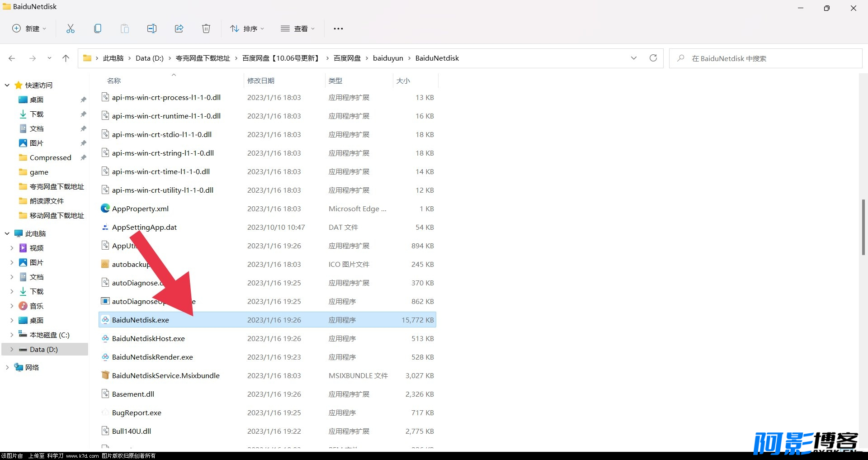Click the vertical scrollbar of file list
Viewport: 868px width, 460px height.
coord(863,227)
